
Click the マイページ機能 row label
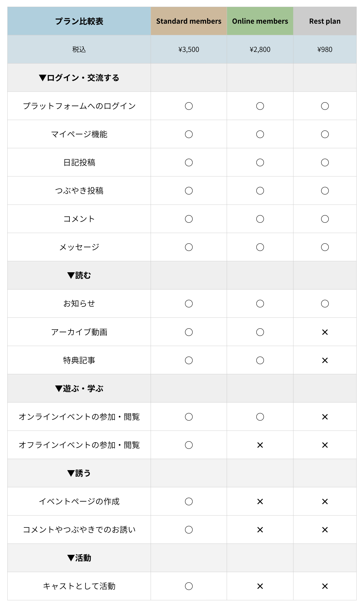coord(79,134)
